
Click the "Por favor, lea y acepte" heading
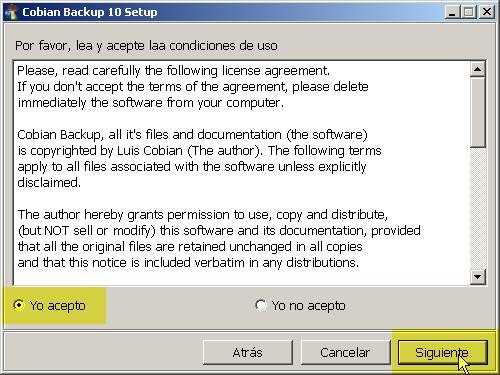(146, 46)
